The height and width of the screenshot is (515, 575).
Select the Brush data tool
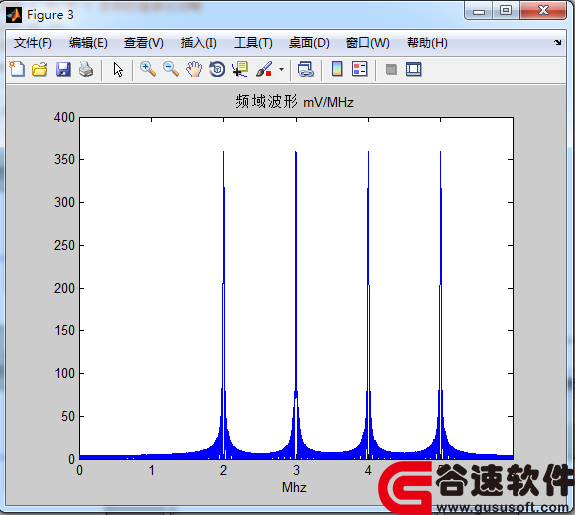point(264,69)
